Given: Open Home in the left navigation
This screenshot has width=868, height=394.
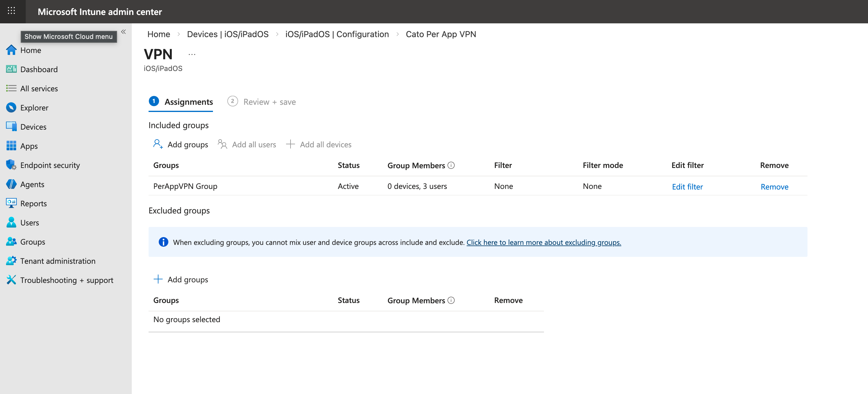Looking at the screenshot, I should pyautogui.click(x=31, y=50).
